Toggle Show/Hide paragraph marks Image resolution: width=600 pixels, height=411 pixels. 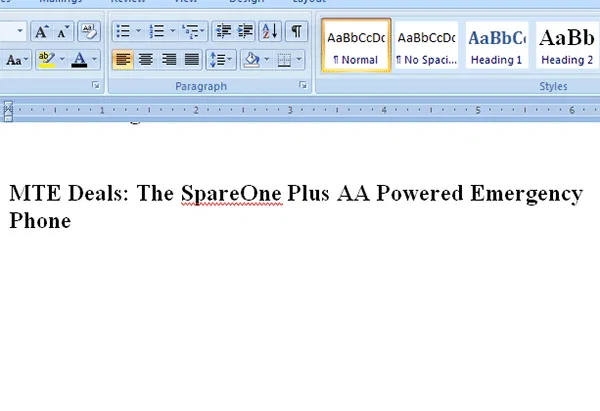[297, 32]
